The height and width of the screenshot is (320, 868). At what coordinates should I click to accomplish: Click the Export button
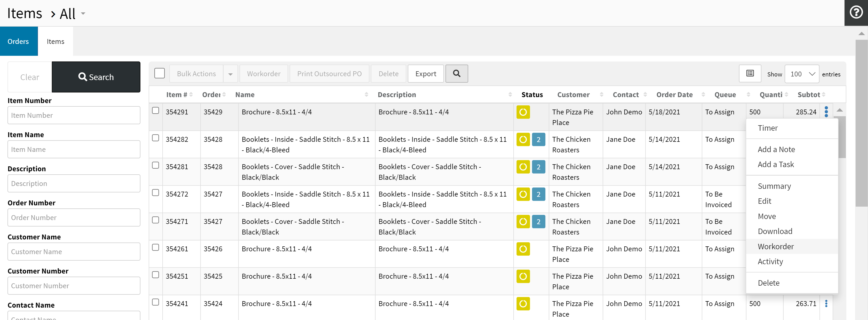425,74
